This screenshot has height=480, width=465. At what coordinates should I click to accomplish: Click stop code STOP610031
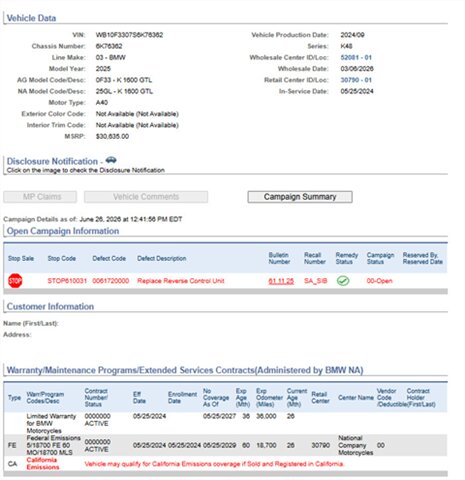tap(67, 281)
